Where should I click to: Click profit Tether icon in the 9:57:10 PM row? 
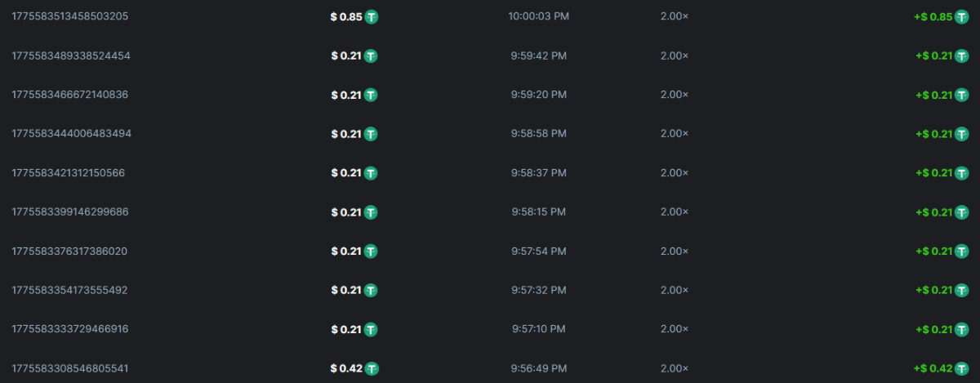(964, 329)
